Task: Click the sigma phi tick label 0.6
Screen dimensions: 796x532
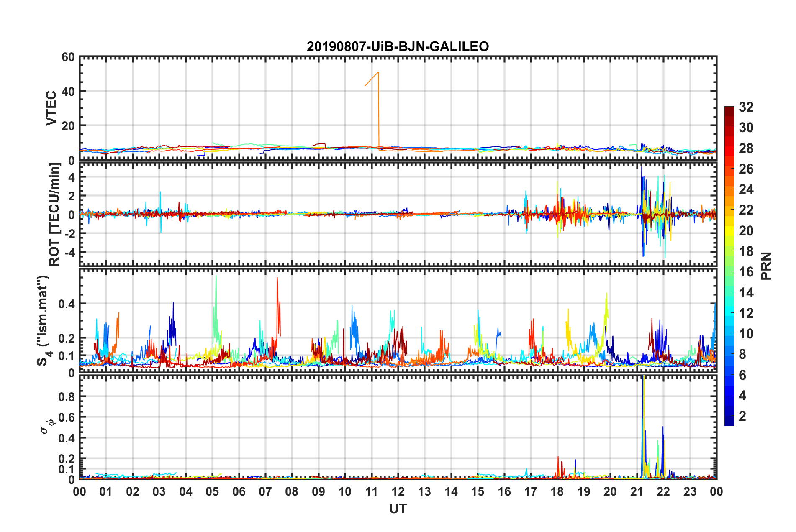Action: 67,417
